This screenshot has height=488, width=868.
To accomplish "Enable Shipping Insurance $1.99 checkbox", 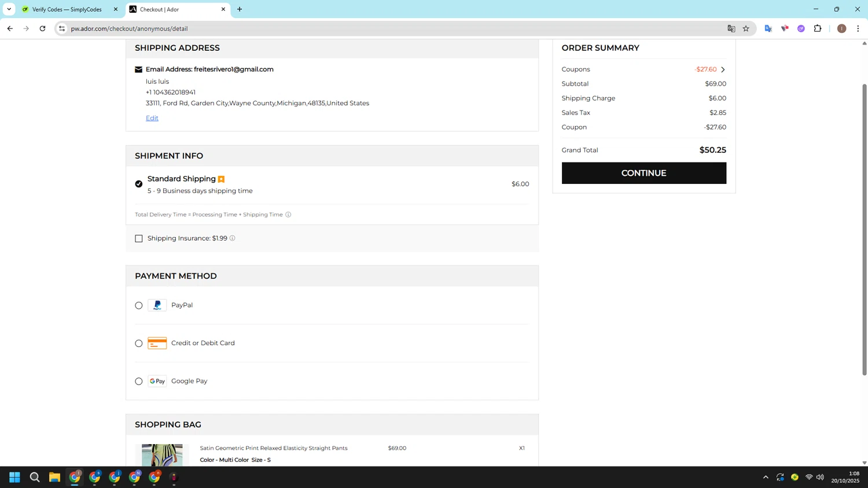I will 139,238.
